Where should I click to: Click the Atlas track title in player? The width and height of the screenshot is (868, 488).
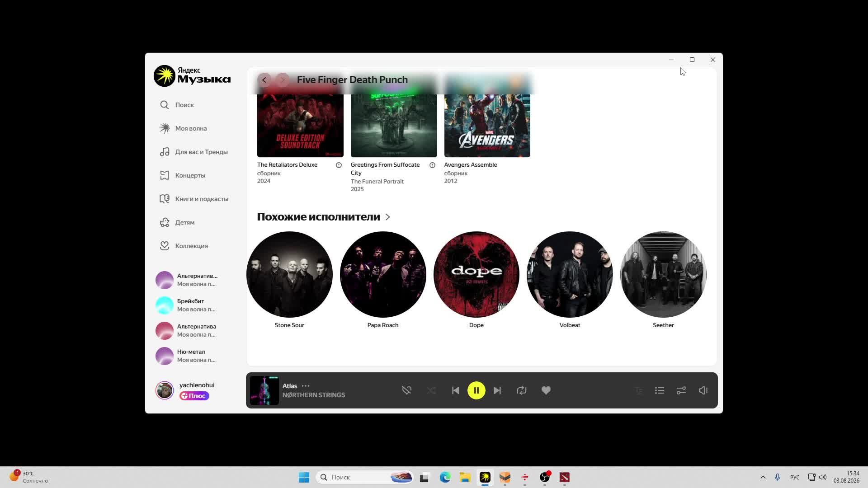point(290,386)
